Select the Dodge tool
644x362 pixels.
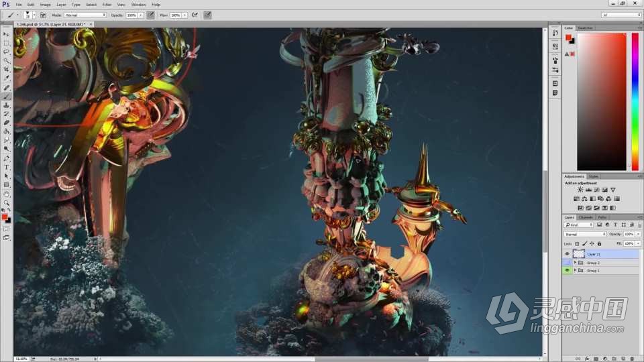6,149
